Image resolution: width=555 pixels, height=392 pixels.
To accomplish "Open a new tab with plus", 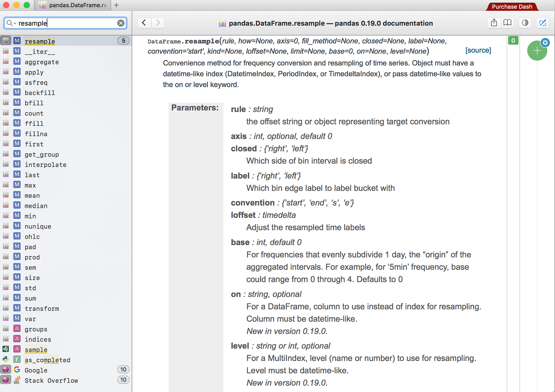I will coord(116,5).
